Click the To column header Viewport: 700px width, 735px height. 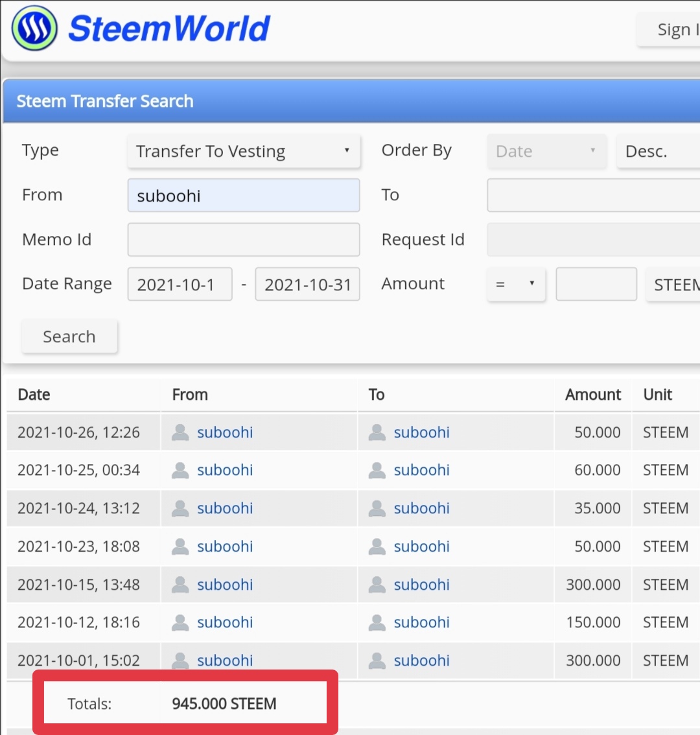tap(377, 395)
